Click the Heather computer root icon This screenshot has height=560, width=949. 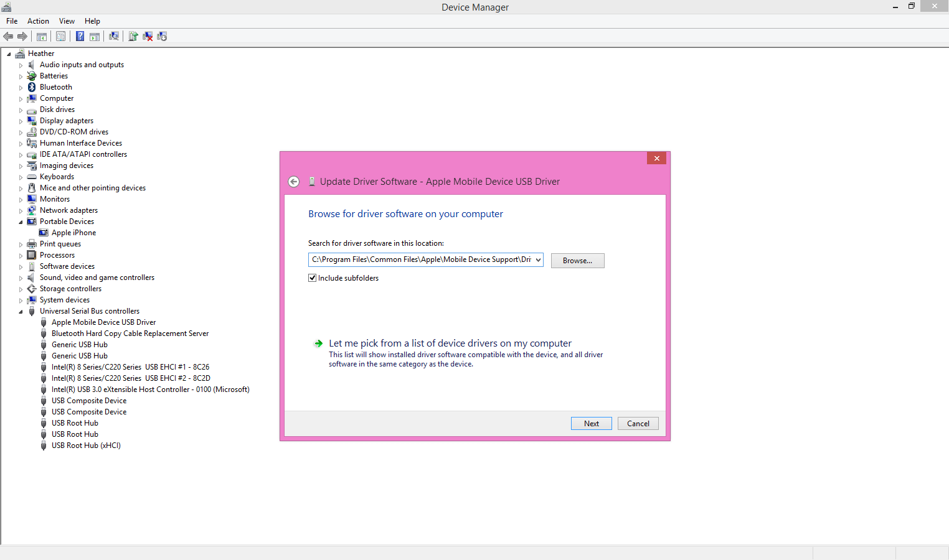coord(20,54)
